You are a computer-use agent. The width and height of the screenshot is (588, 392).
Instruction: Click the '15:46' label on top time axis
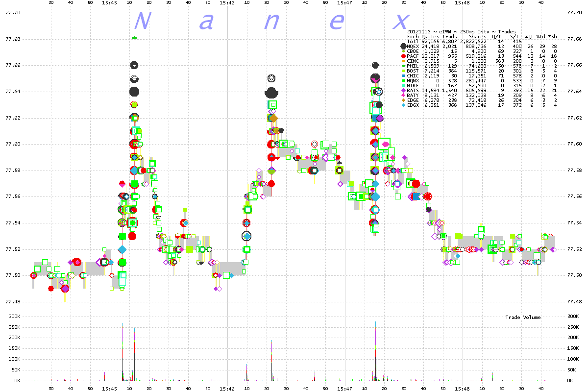227,3
